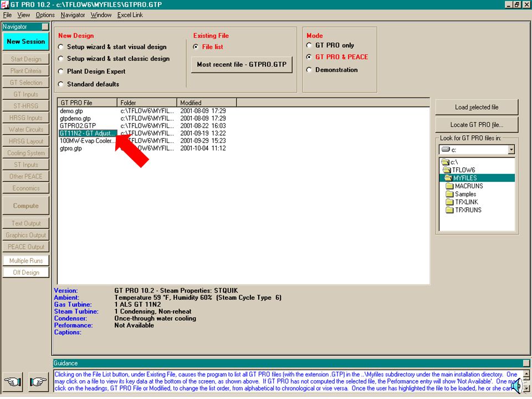Viewport: 532px width, 399px height.
Task: Open the TFXRUNS folder
Action: [463, 210]
